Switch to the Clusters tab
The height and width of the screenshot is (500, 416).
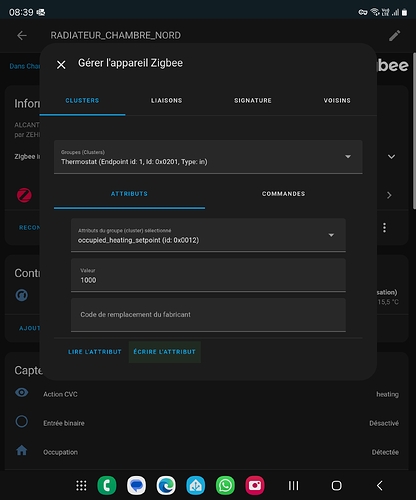click(82, 100)
